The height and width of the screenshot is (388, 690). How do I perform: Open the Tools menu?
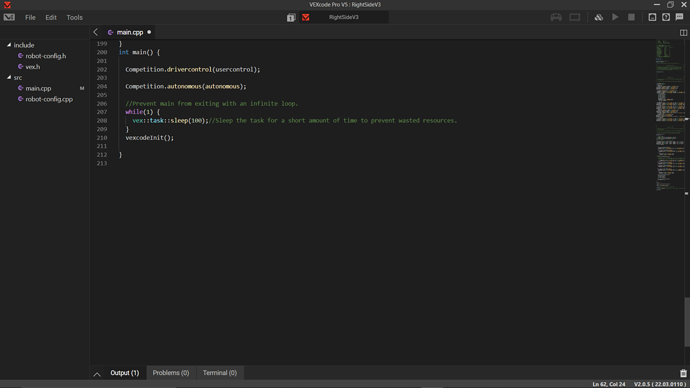(74, 18)
